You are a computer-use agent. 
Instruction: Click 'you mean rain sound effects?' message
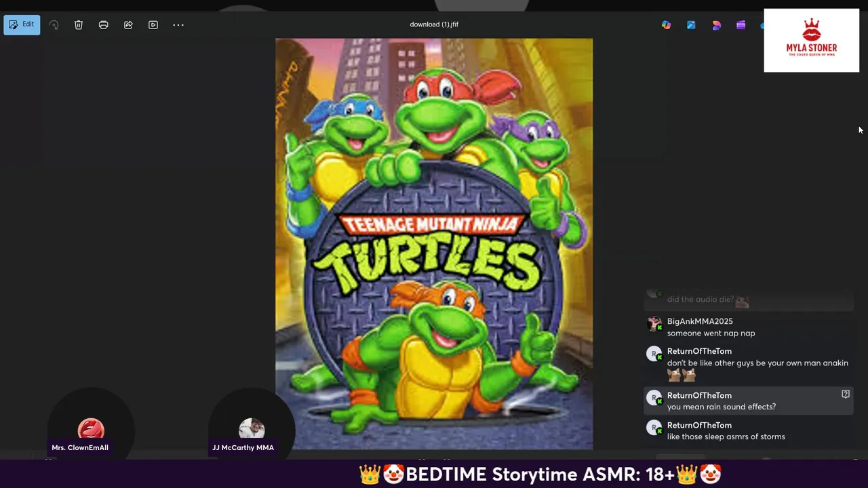pos(722,407)
